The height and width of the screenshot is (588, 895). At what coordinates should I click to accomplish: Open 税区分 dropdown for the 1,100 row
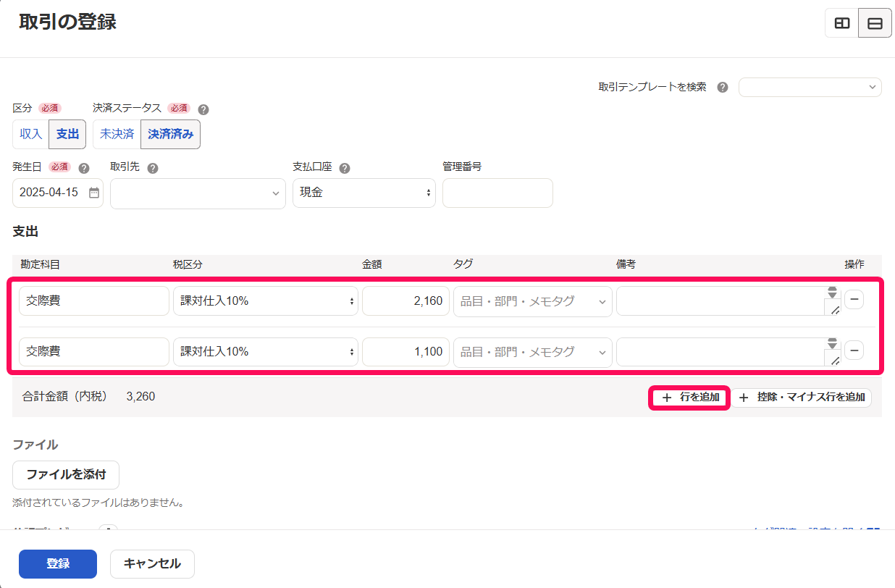coord(265,351)
